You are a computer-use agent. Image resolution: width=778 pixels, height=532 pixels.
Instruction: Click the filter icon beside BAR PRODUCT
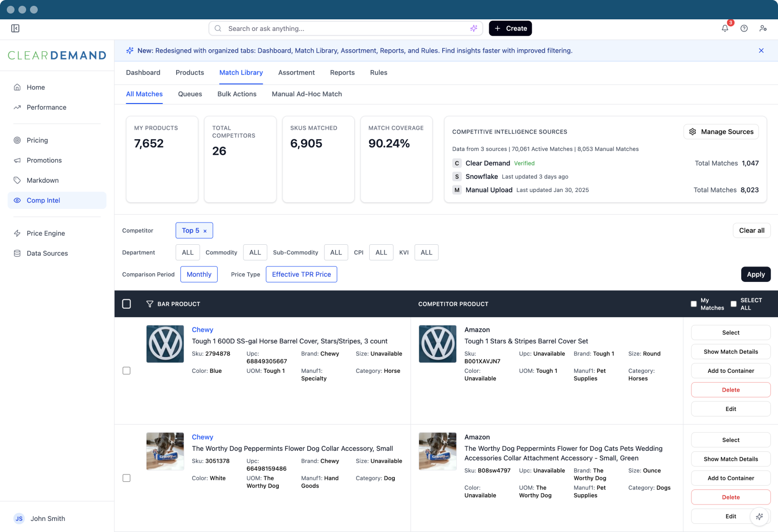(x=150, y=304)
